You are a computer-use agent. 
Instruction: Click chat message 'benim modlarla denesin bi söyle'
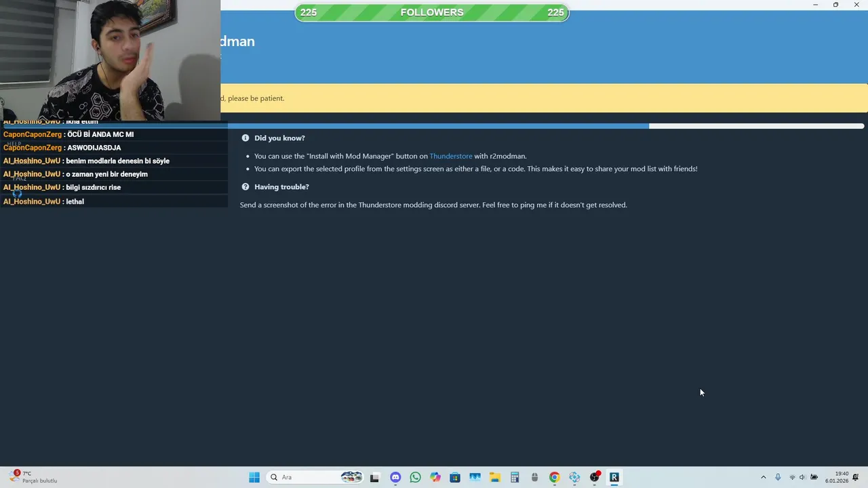pos(117,161)
